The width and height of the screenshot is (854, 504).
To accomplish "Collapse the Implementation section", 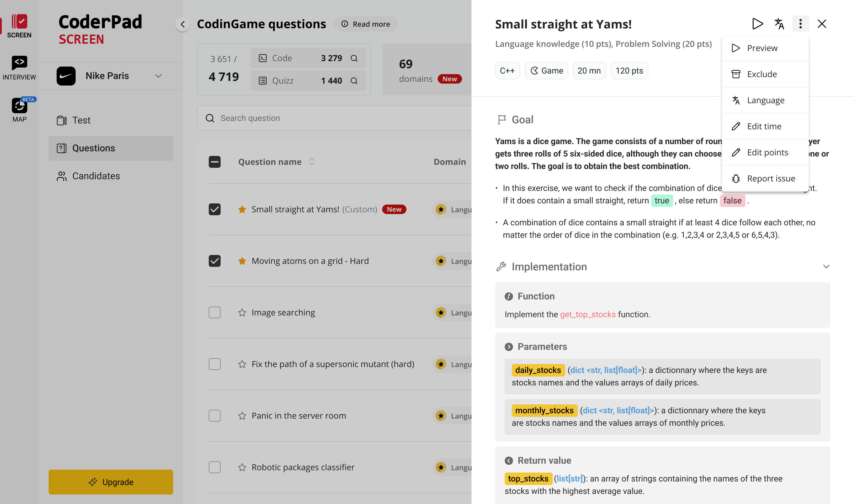I will pos(826,267).
